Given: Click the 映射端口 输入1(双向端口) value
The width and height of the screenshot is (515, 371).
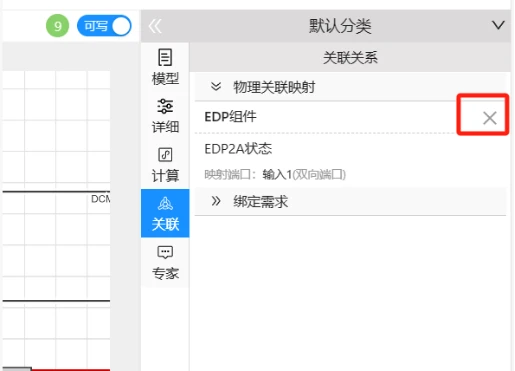Looking at the screenshot, I should click(304, 174).
